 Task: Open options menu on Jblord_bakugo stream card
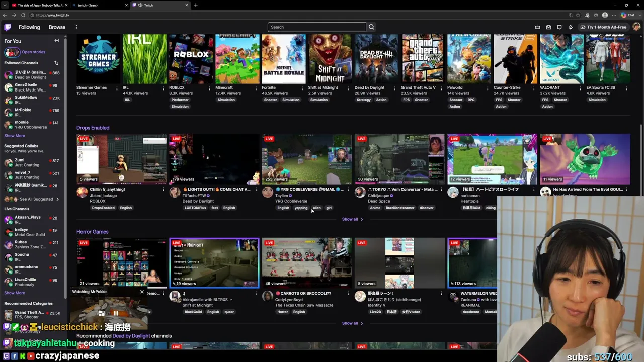163,190
